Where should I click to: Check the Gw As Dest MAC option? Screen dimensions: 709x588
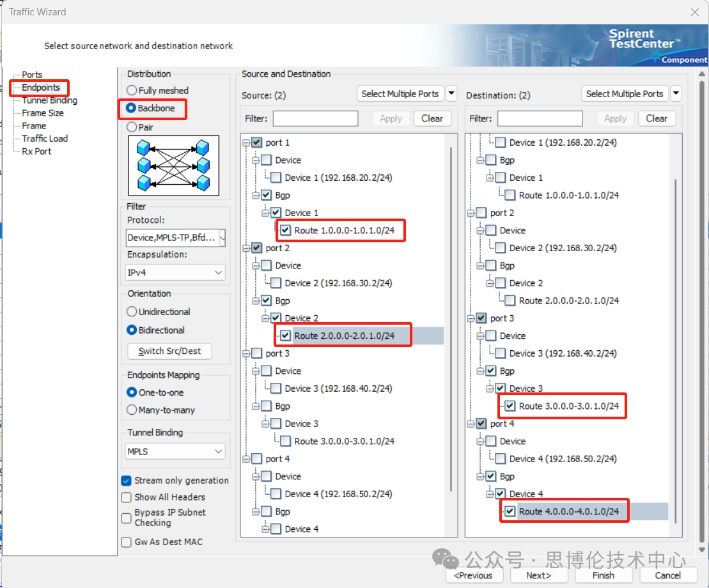tap(127, 542)
